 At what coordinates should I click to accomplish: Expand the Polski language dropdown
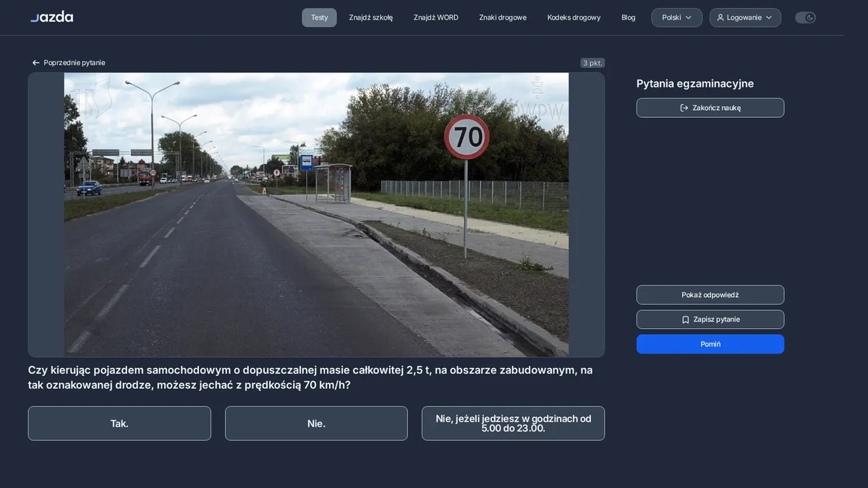[x=676, y=17]
